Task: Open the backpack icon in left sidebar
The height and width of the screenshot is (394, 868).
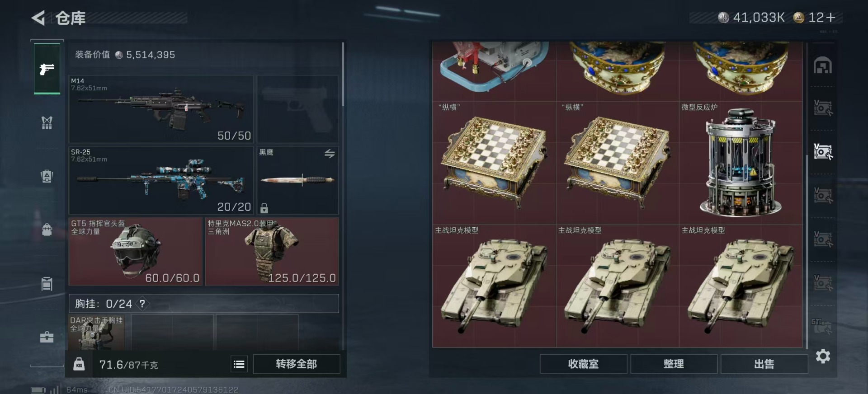Action: tap(47, 230)
